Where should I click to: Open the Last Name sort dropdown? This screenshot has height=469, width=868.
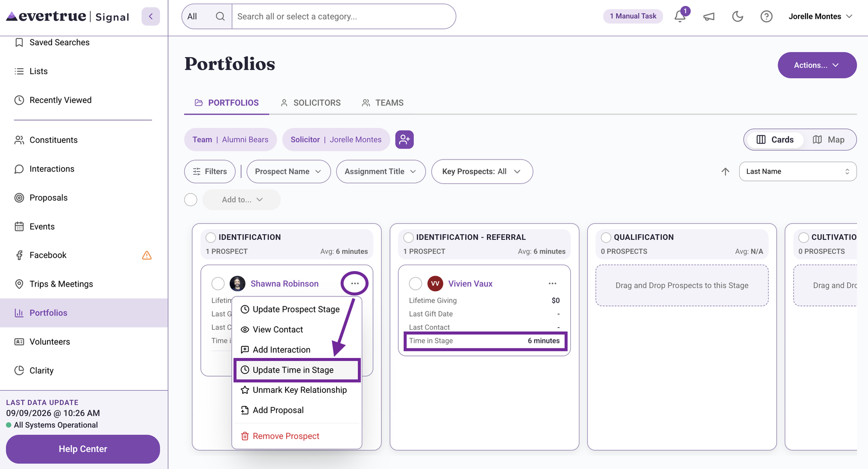tap(797, 172)
